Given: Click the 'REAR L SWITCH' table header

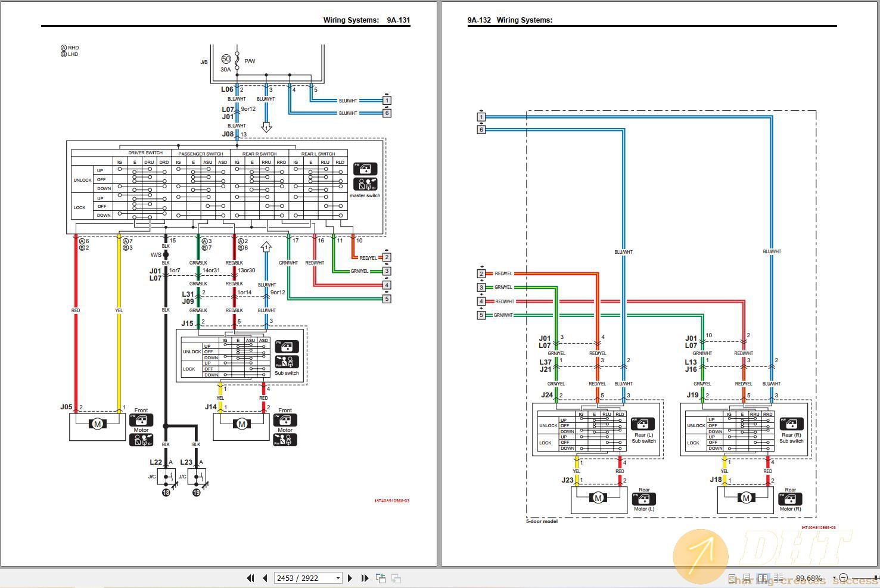Looking at the screenshot, I should tap(318, 154).
